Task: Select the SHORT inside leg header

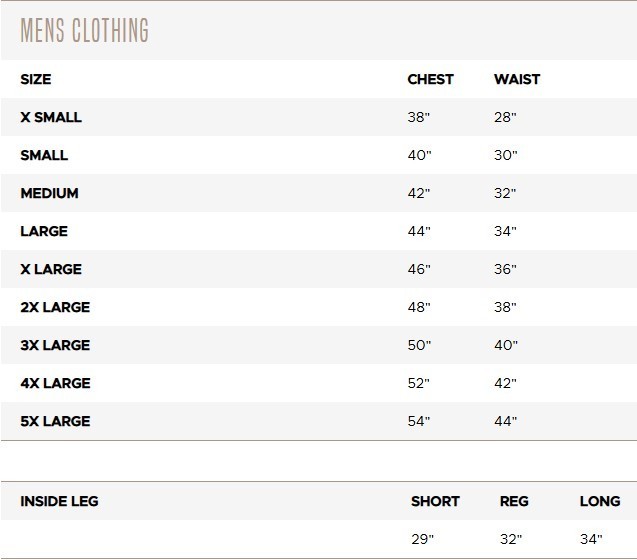Action: (435, 501)
